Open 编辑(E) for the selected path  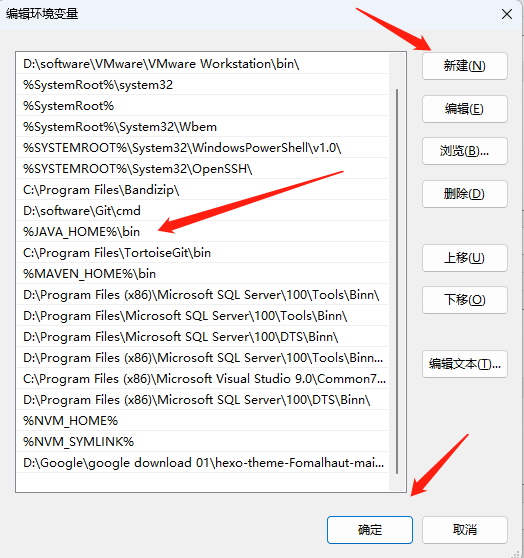point(465,109)
